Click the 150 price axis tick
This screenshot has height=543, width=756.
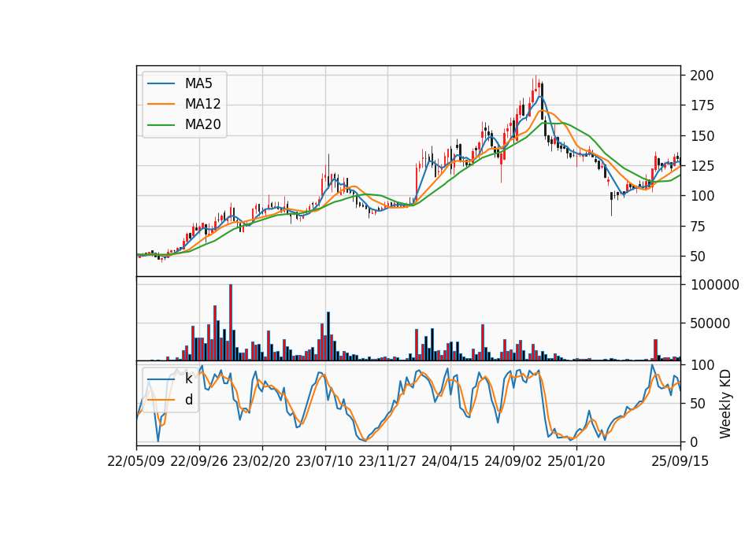(x=702, y=136)
